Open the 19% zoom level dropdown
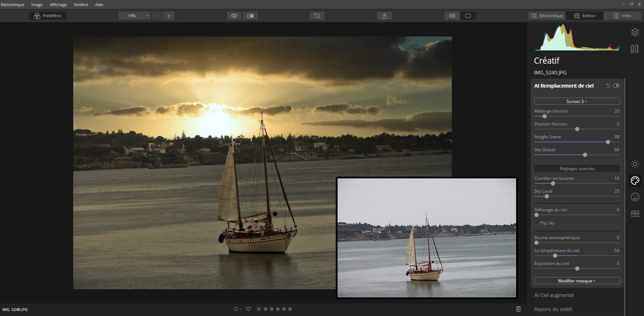Screen dimensions: 644x316 click(x=134, y=16)
